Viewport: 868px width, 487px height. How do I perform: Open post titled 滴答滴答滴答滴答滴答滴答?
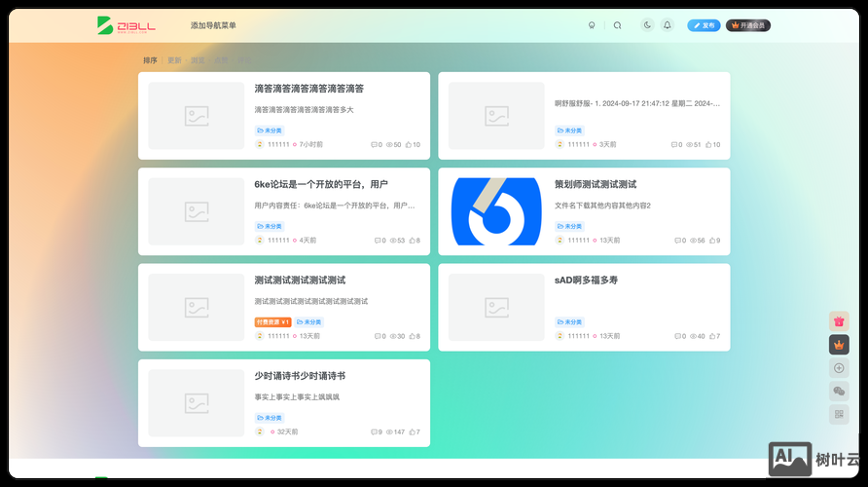tap(308, 89)
